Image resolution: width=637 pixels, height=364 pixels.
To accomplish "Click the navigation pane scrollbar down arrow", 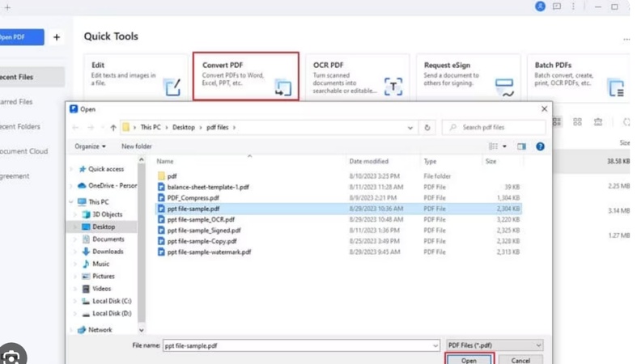I will (x=142, y=330).
